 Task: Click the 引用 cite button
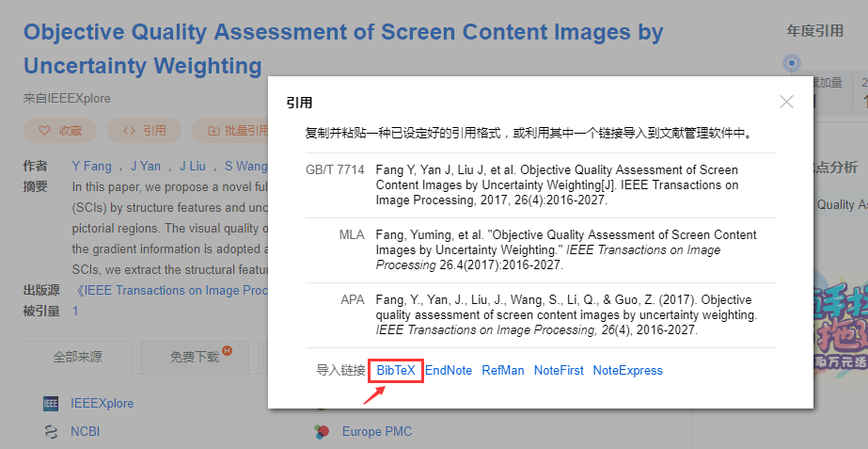[x=145, y=130]
